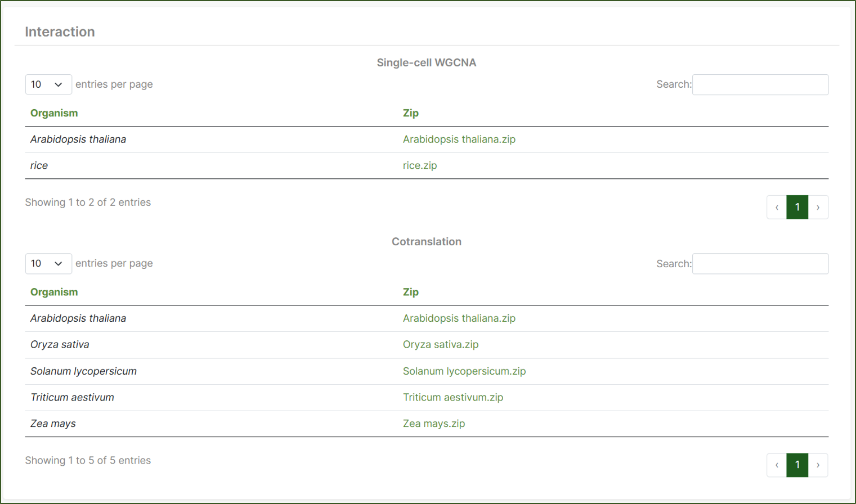Viewport: 856px width, 504px height.
Task: Open entries per page dropdown for Cotranslation
Action: click(48, 263)
